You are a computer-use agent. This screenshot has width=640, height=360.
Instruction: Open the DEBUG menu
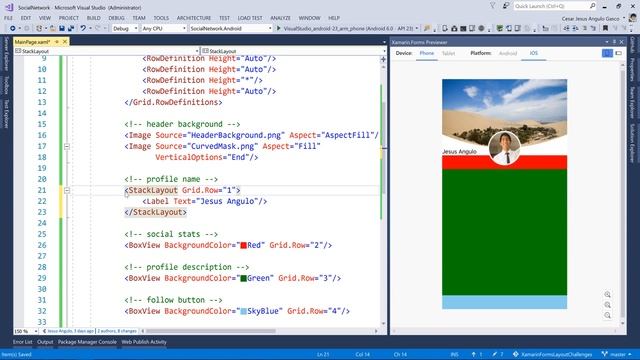tap(116, 18)
